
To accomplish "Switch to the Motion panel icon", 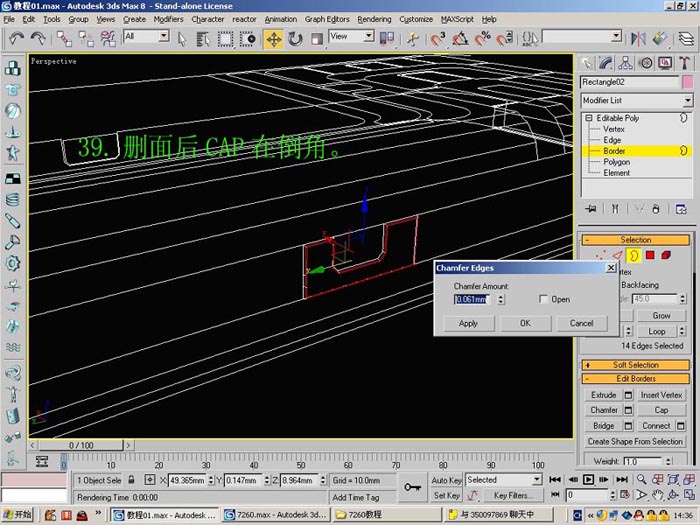I will coord(646,63).
